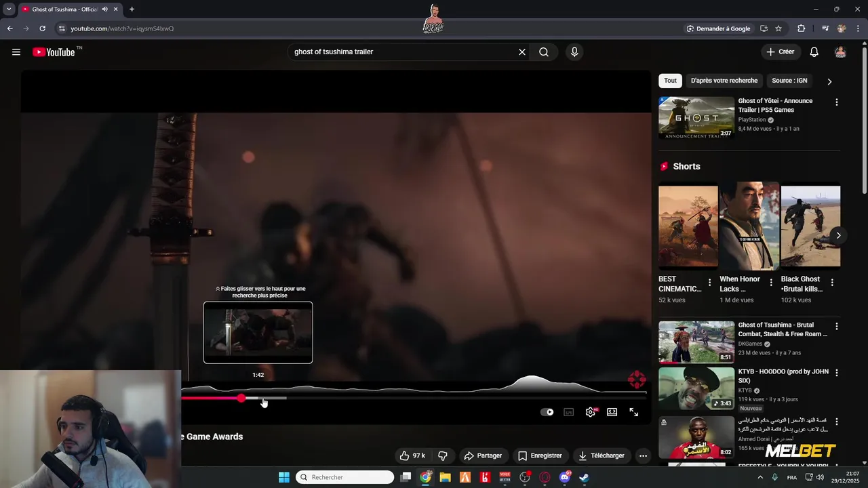Image resolution: width=868 pixels, height=488 pixels.
Task: Click the Partager button
Action: pyautogui.click(x=483, y=455)
